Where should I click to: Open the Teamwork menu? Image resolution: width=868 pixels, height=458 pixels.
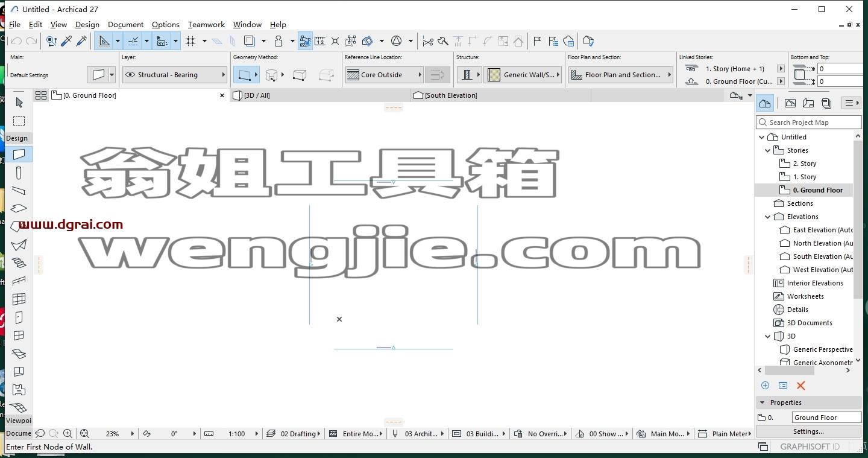coord(206,25)
